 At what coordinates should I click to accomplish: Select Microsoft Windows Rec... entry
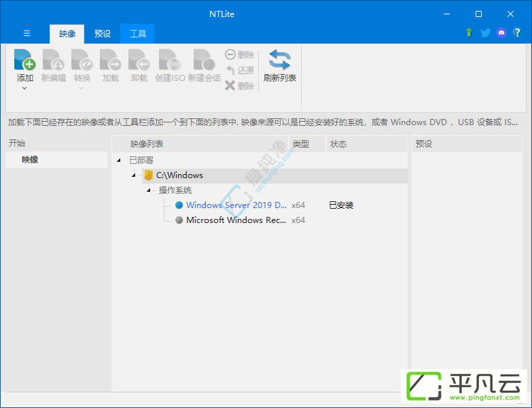click(x=236, y=220)
